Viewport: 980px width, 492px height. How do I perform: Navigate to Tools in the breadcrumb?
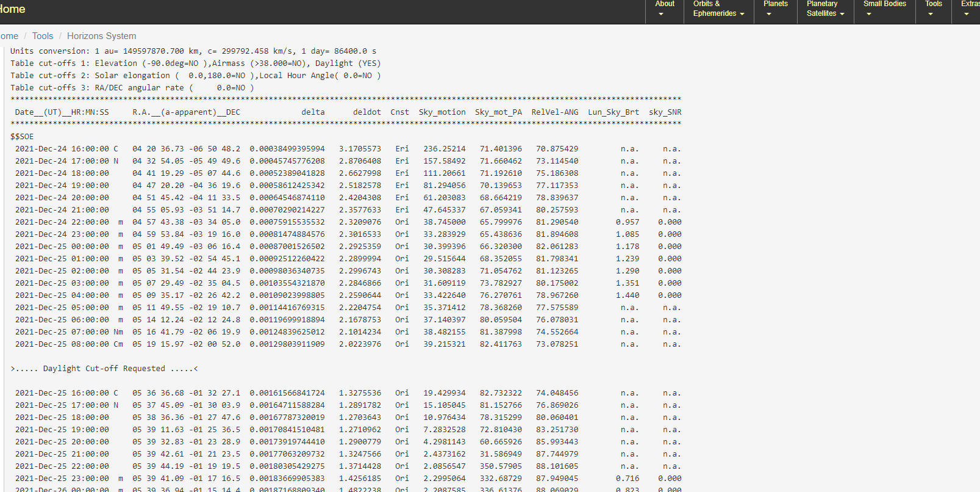pos(43,36)
